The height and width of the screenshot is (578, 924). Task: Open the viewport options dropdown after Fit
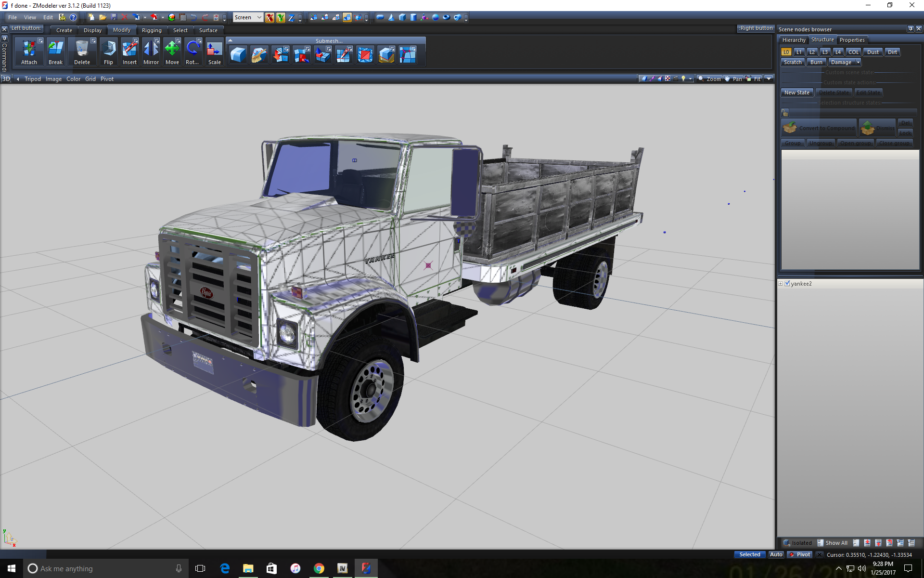click(769, 79)
